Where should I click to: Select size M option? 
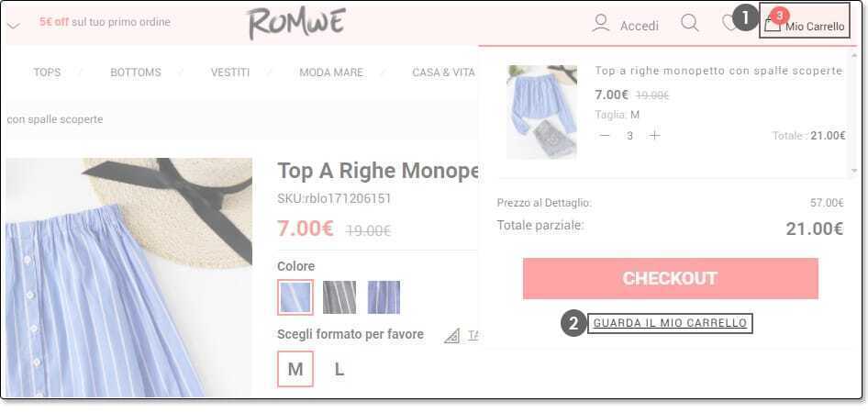[x=295, y=369]
